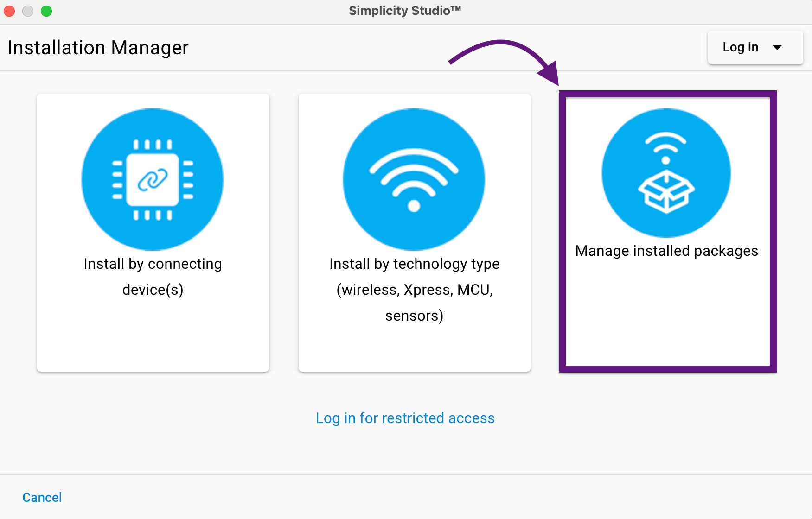The image size is (812, 519).
Task: Click the chip-link icon for connecting devices
Action: (153, 179)
